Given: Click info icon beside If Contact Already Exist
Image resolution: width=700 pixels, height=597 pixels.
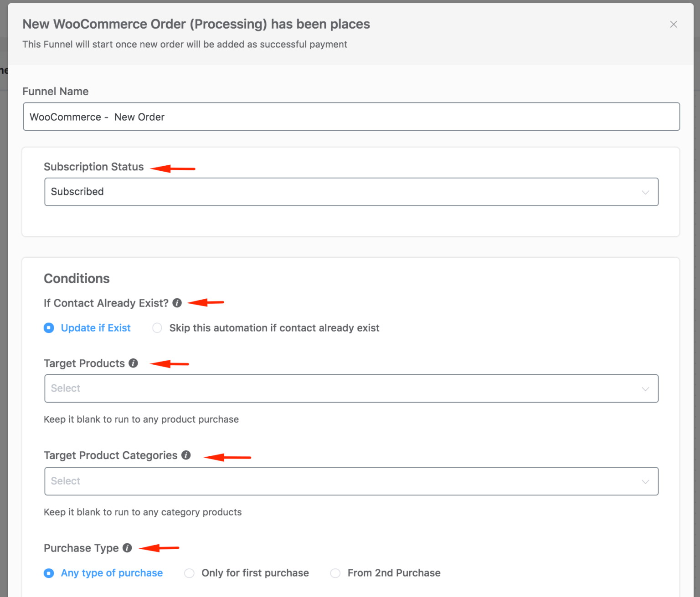Looking at the screenshot, I should coord(177,303).
